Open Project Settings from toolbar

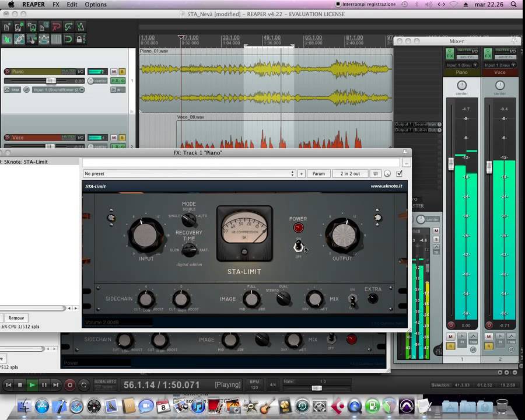click(x=44, y=27)
